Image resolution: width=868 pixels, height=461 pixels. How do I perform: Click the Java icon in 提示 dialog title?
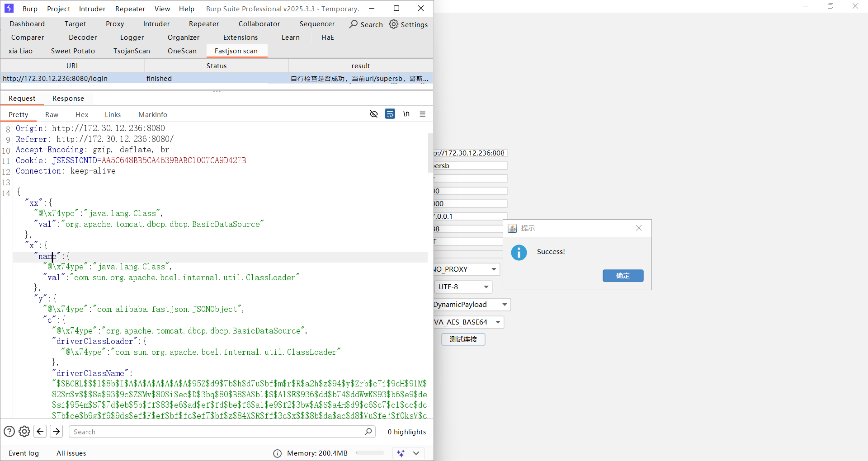[x=512, y=228]
